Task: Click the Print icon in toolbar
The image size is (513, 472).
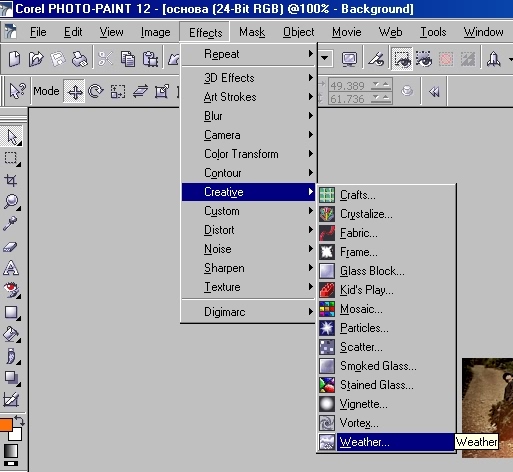Action: point(80,59)
